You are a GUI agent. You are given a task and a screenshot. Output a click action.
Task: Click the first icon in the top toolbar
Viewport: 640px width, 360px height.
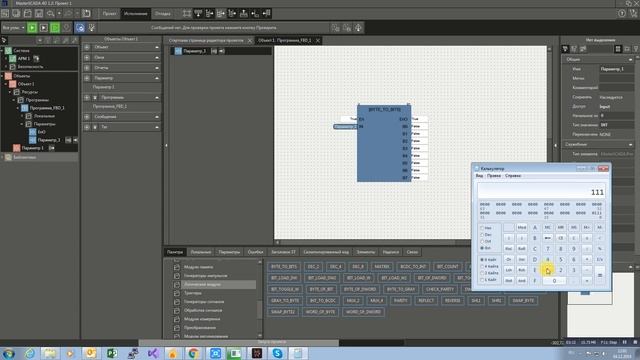click(x=5, y=13)
